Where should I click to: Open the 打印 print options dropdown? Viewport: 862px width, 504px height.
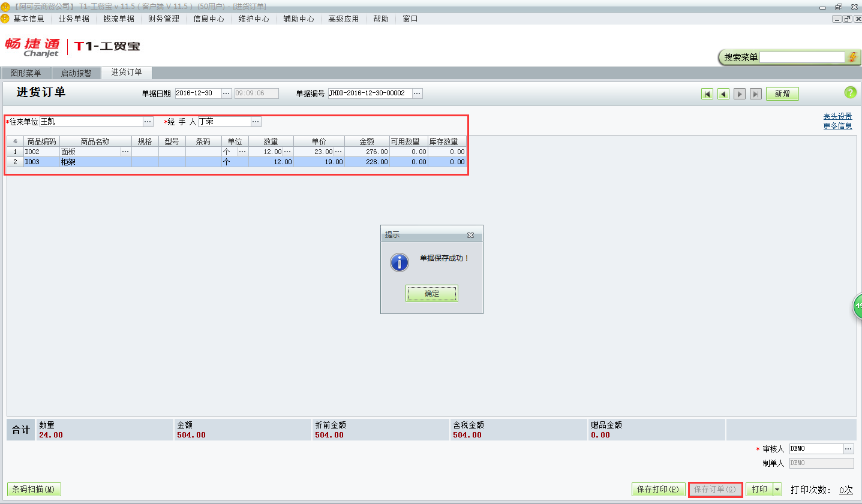pyautogui.click(x=774, y=489)
